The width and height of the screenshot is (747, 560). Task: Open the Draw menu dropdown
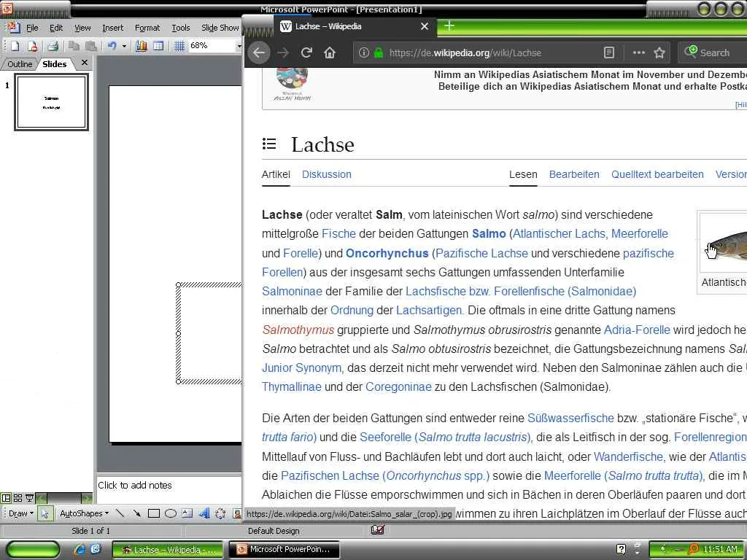(21, 513)
